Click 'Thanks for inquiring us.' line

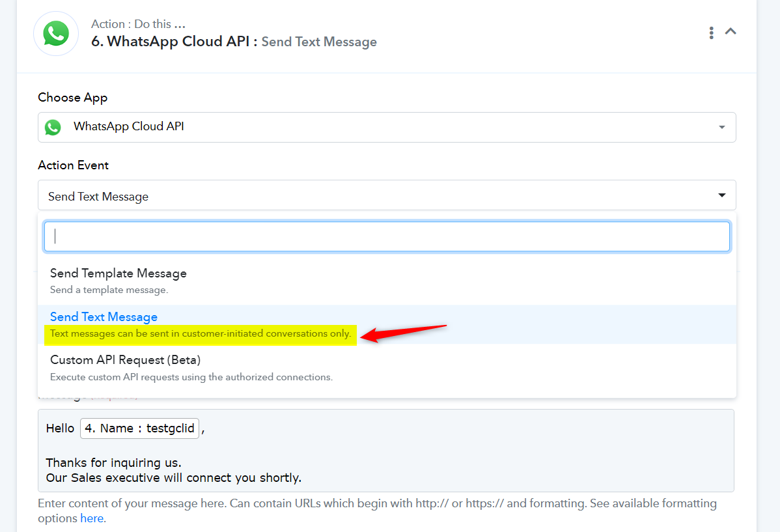point(113,463)
